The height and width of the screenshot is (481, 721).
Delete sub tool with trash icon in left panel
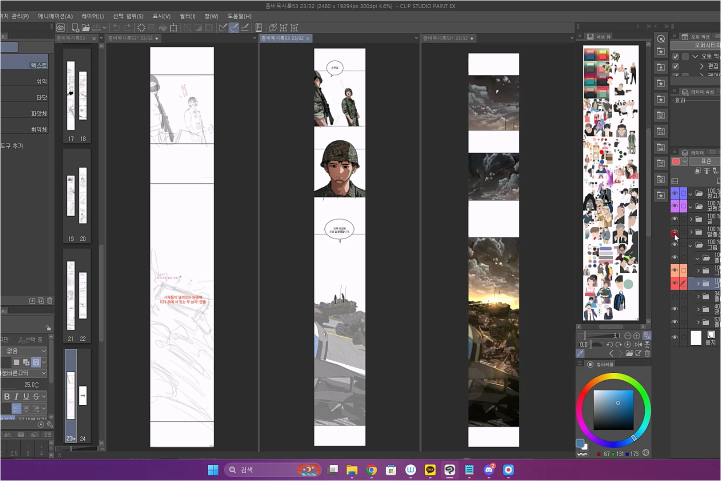pos(50,300)
